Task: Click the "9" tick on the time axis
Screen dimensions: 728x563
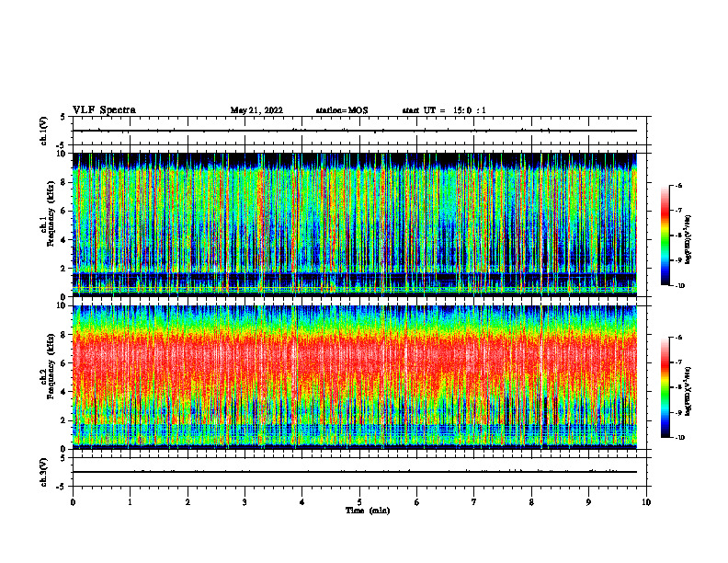Action: pos(588,502)
